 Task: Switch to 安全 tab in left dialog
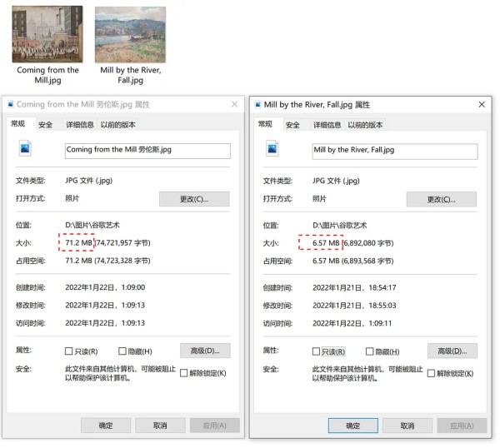[45, 125]
